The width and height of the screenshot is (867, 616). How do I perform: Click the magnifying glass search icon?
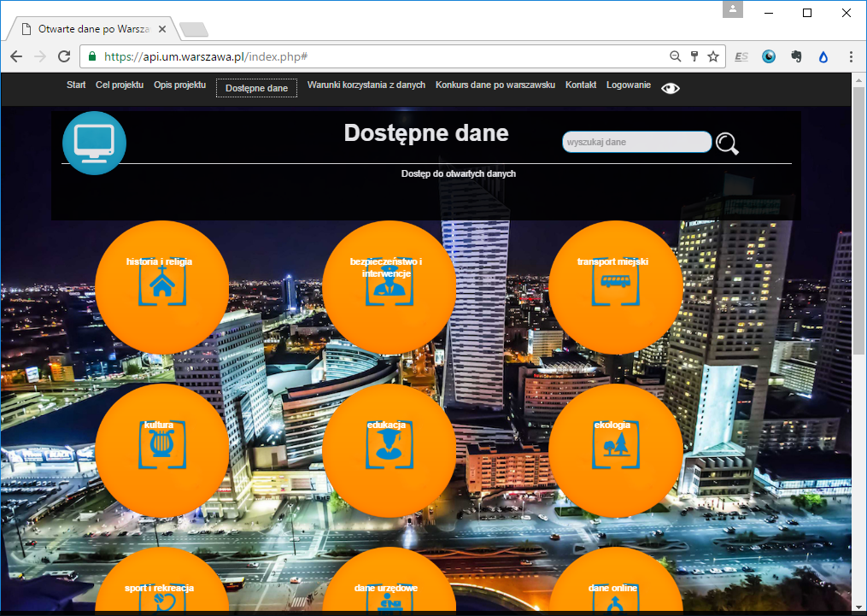[727, 144]
